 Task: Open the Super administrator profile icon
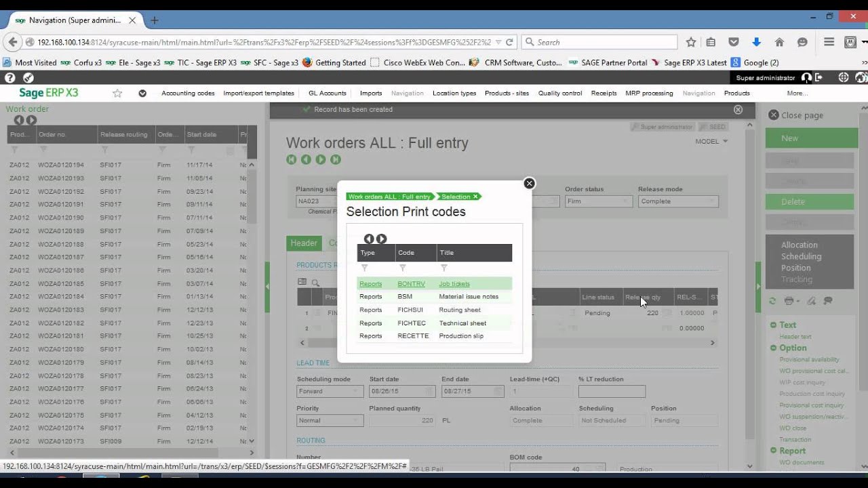pyautogui.click(x=806, y=78)
